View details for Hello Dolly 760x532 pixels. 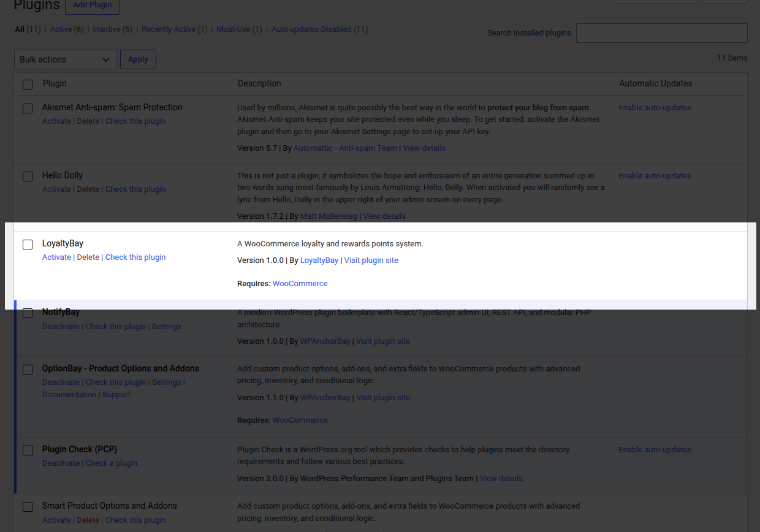point(384,216)
